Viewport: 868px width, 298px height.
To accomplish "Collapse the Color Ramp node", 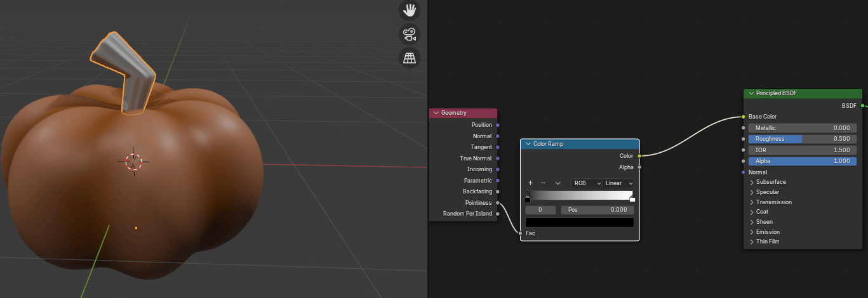I will click(528, 144).
